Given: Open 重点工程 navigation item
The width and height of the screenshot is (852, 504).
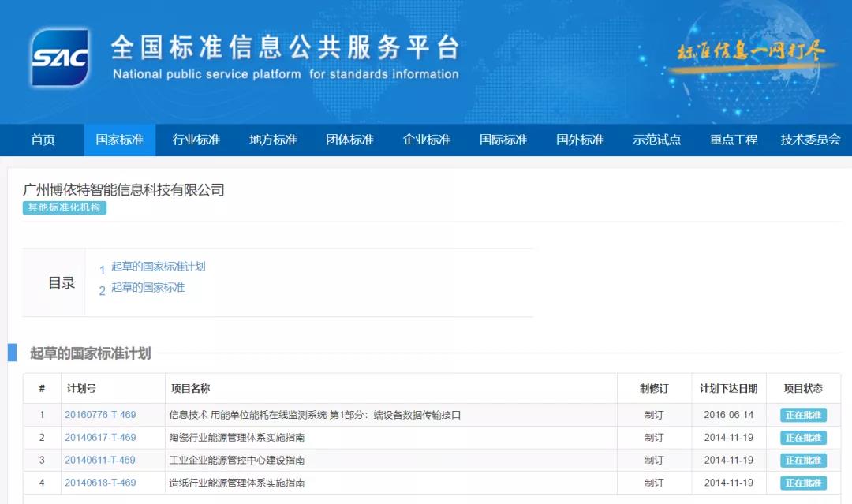Looking at the screenshot, I should 734,140.
